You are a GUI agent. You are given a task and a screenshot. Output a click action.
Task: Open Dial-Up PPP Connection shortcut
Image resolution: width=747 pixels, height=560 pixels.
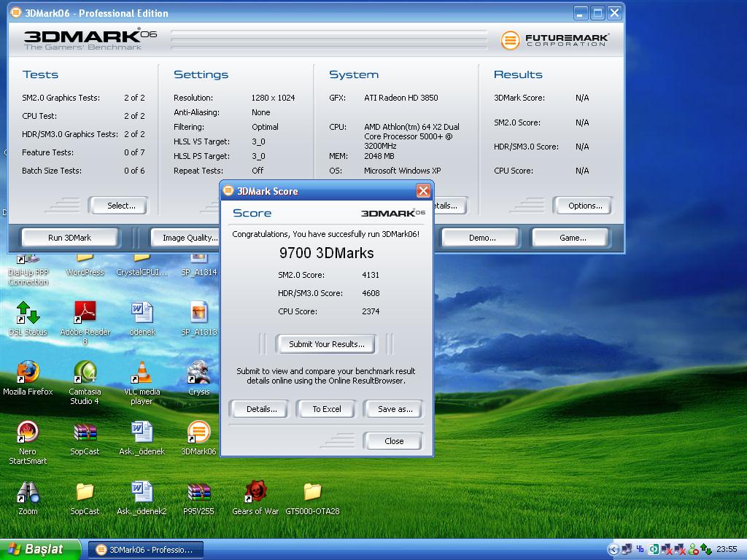(28, 271)
